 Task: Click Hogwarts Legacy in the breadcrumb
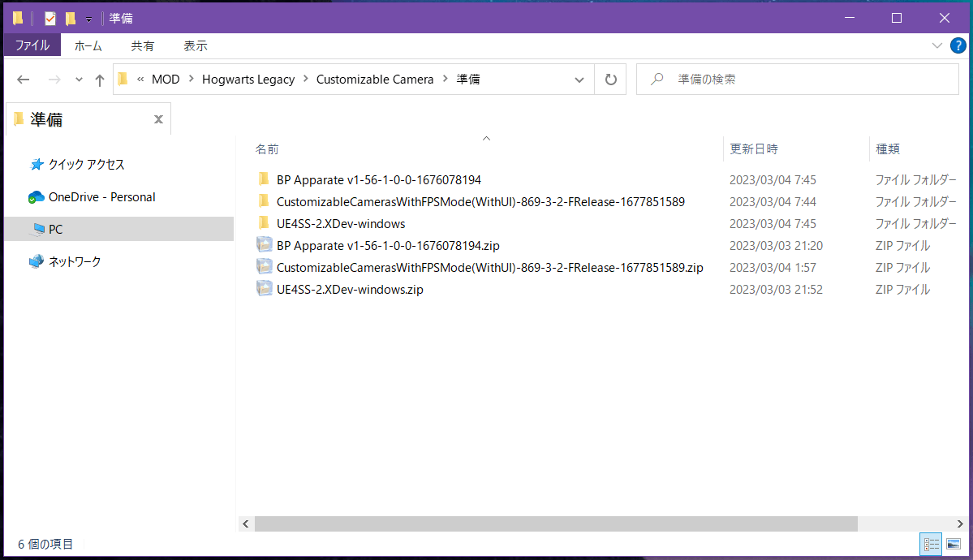coord(248,80)
